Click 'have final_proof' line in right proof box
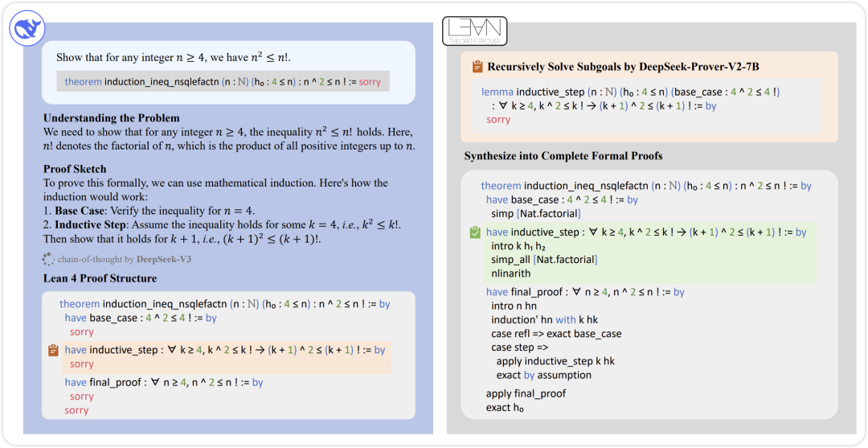The image size is (868, 448). (x=585, y=292)
